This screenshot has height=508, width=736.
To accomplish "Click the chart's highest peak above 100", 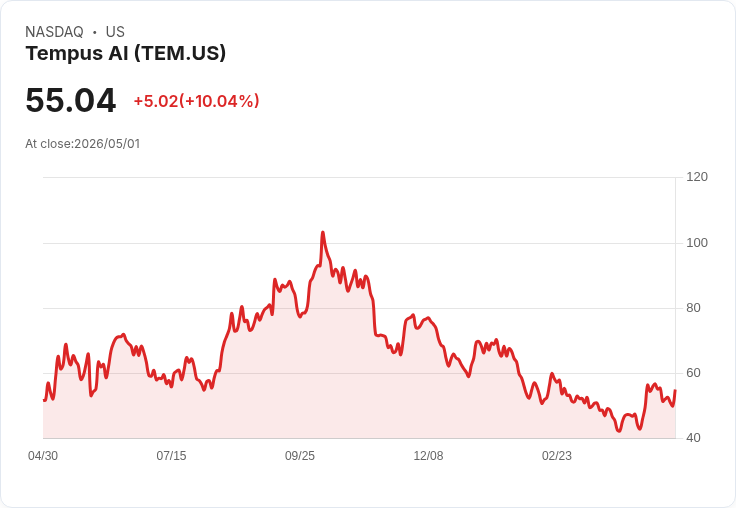I will click(x=322, y=232).
